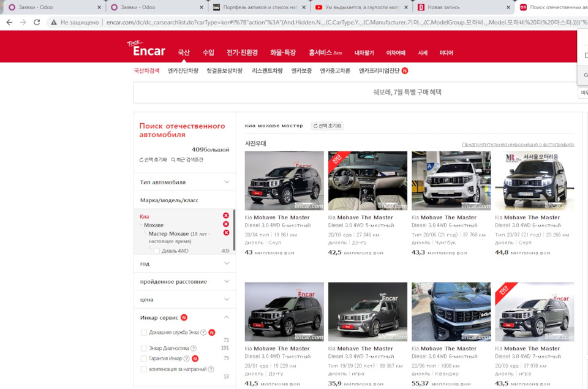Expand the пройденное расстояние filter
The width and height of the screenshot is (588, 389).
tap(184, 281)
